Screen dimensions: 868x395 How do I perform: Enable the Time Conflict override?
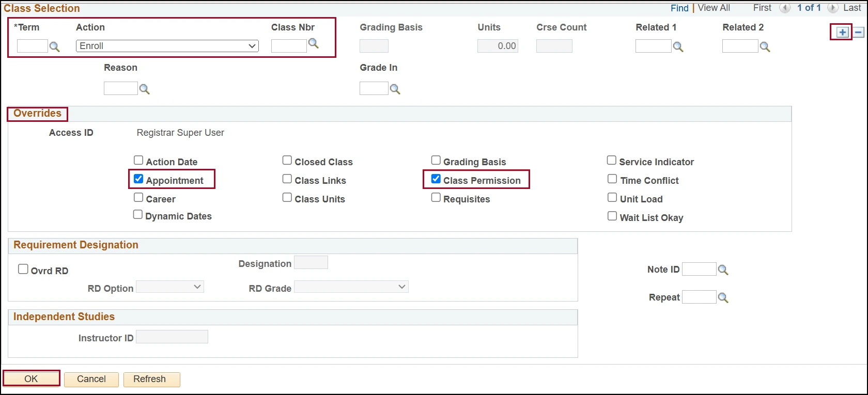click(612, 179)
